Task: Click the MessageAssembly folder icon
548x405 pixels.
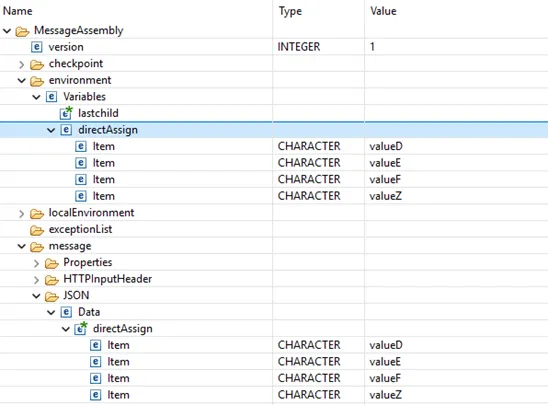Action: tap(22, 31)
